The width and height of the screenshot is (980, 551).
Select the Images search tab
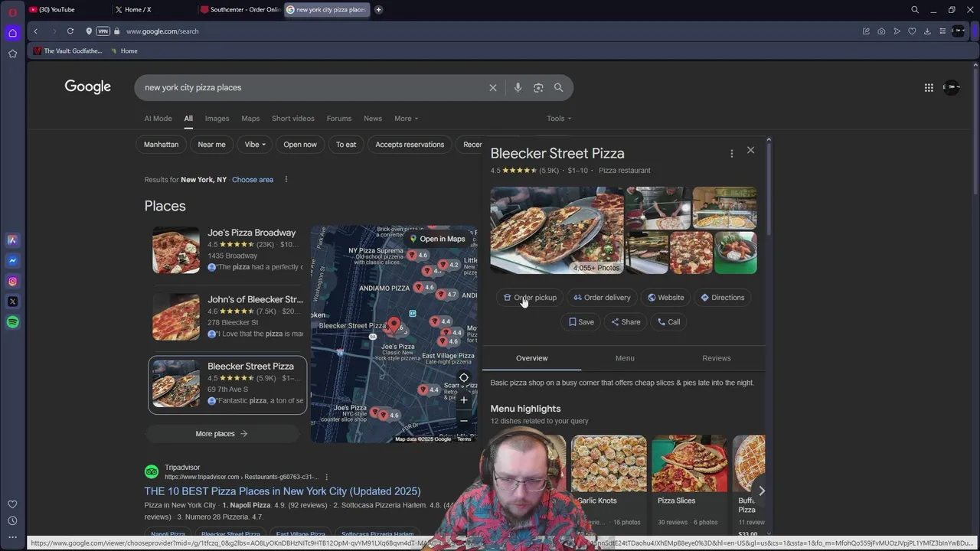(x=217, y=119)
